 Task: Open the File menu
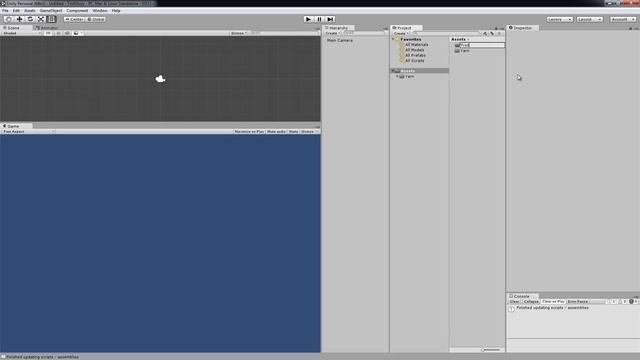(5, 11)
